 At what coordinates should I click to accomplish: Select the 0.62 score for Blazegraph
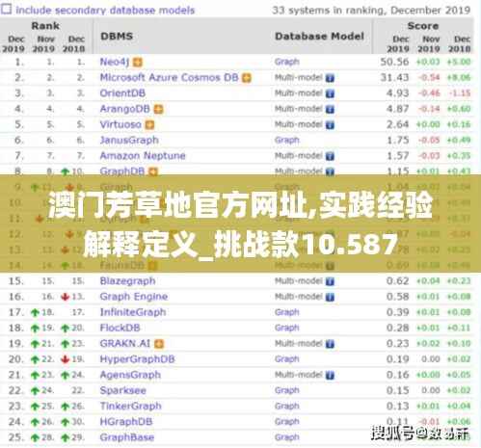point(397,281)
